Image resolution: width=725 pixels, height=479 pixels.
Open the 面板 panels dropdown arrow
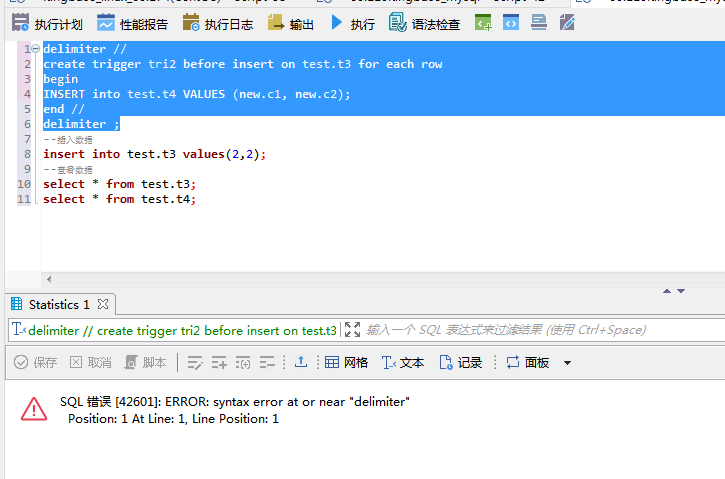(568, 363)
